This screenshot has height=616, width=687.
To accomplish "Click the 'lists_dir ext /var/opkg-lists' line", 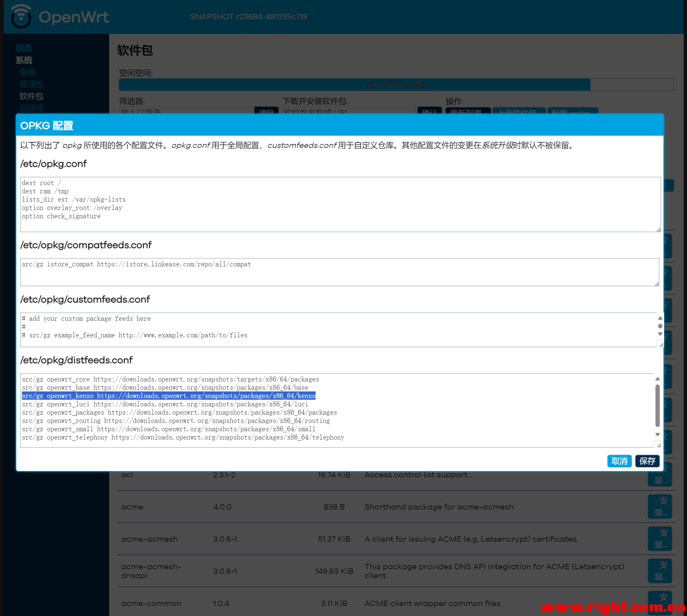I will [74, 199].
